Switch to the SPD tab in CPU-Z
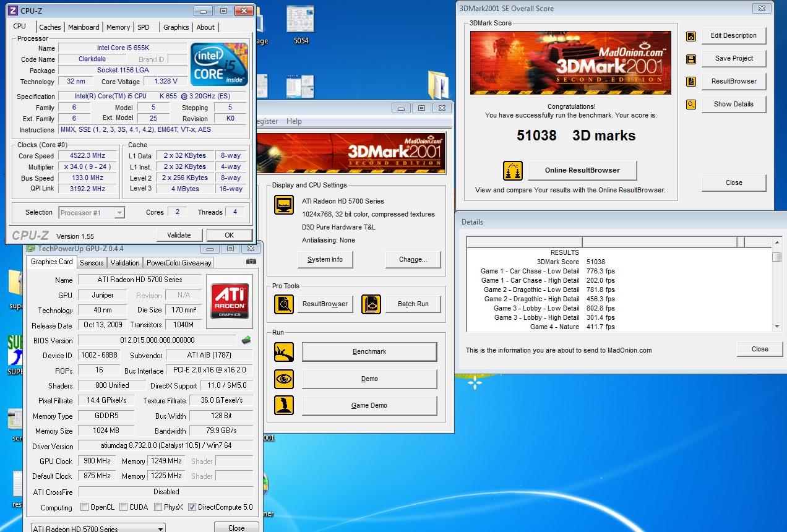Image resolution: width=787 pixels, height=532 pixels. pos(144,27)
